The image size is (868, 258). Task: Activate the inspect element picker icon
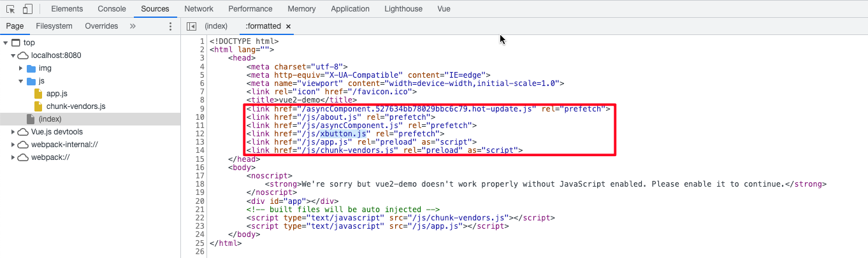(11, 9)
